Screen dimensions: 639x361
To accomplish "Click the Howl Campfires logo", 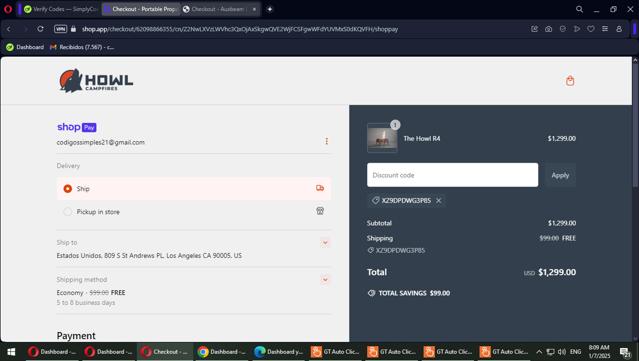I will (96, 81).
